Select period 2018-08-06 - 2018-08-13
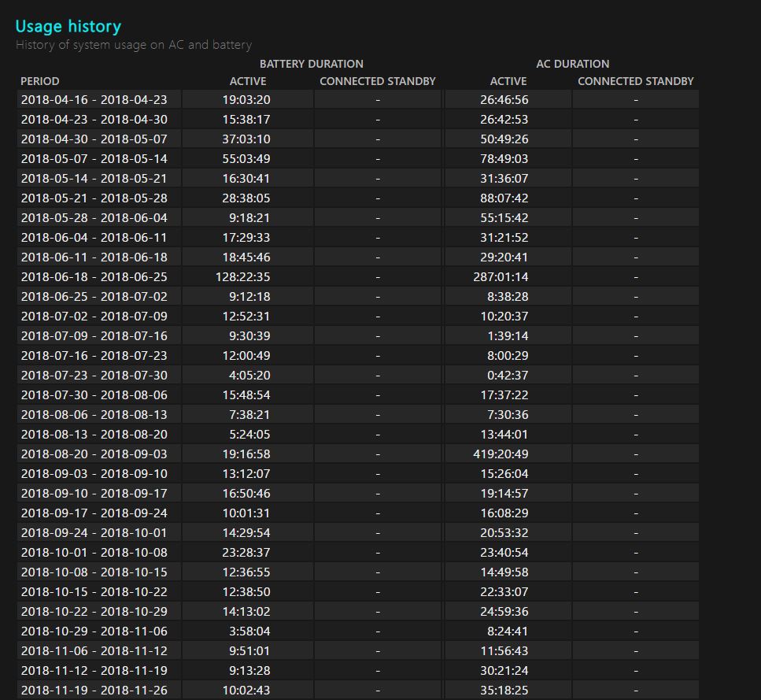The width and height of the screenshot is (761, 700). click(94, 414)
